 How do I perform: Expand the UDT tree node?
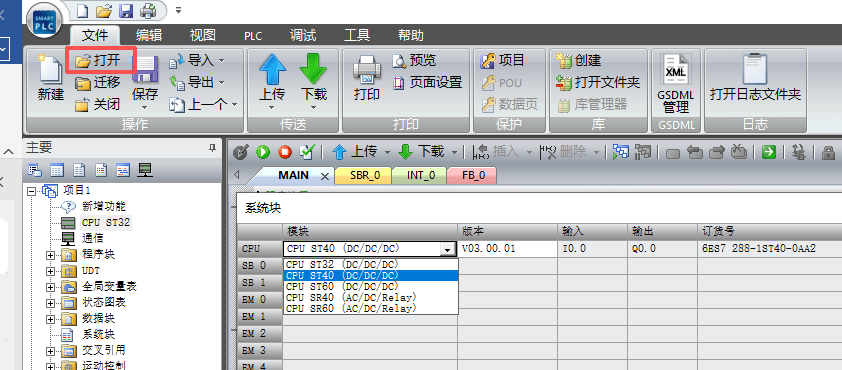(51, 272)
